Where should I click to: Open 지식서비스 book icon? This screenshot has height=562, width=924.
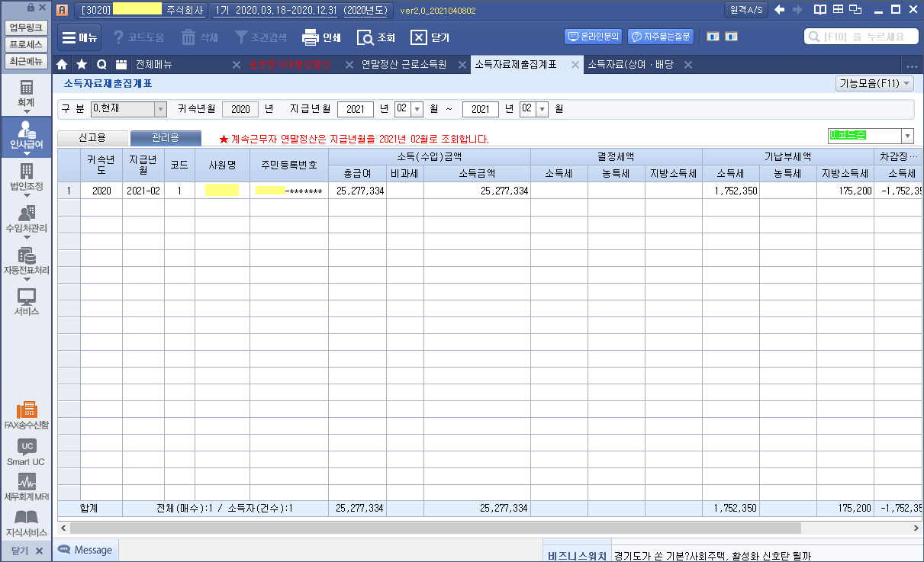[26, 523]
